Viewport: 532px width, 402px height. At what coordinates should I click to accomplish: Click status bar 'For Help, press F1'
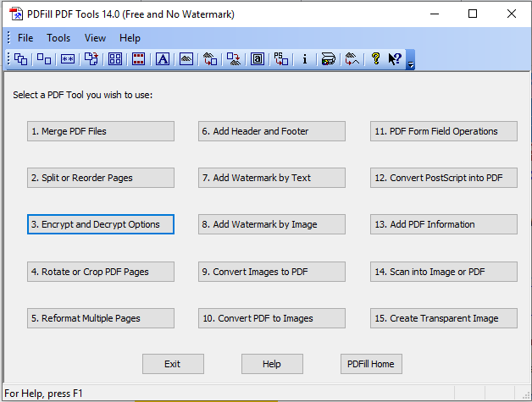(43, 394)
